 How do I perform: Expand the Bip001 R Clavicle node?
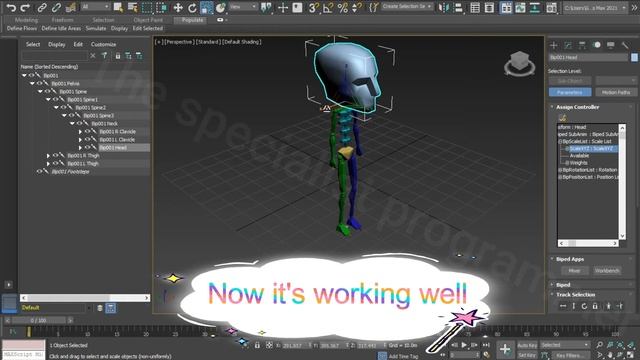80,131
